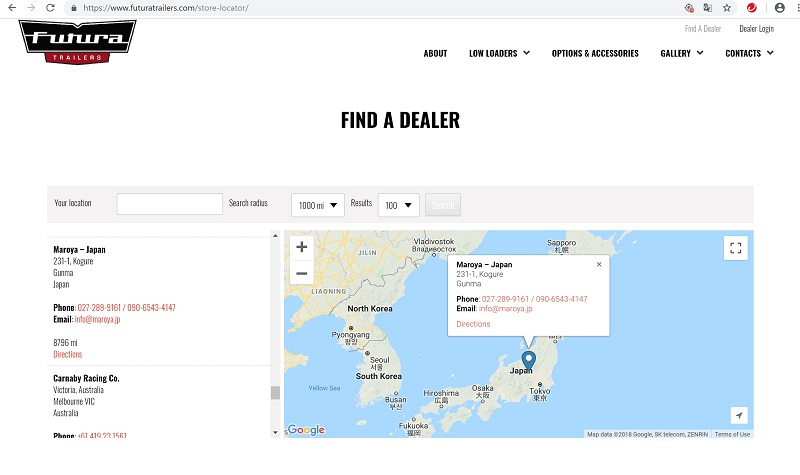The width and height of the screenshot is (800, 475).
Task: Click Carnaby Racing Co. phone number
Action: pyautogui.click(x=102, y=435)
